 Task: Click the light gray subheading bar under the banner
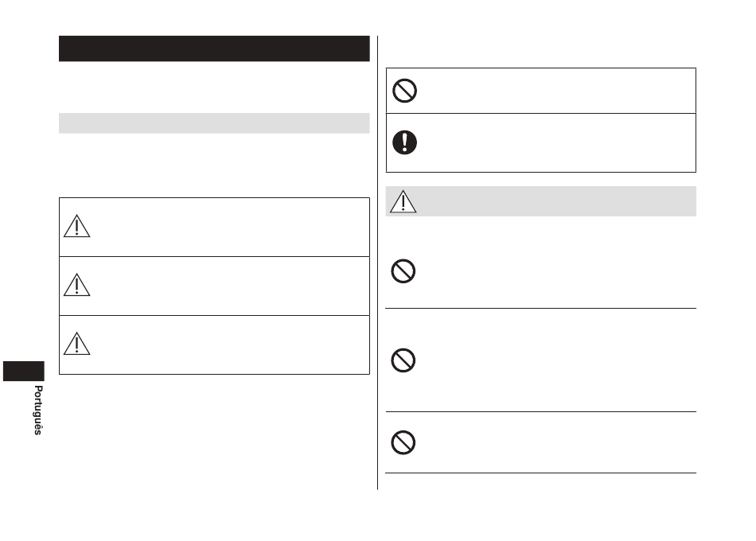pos(214,123)
